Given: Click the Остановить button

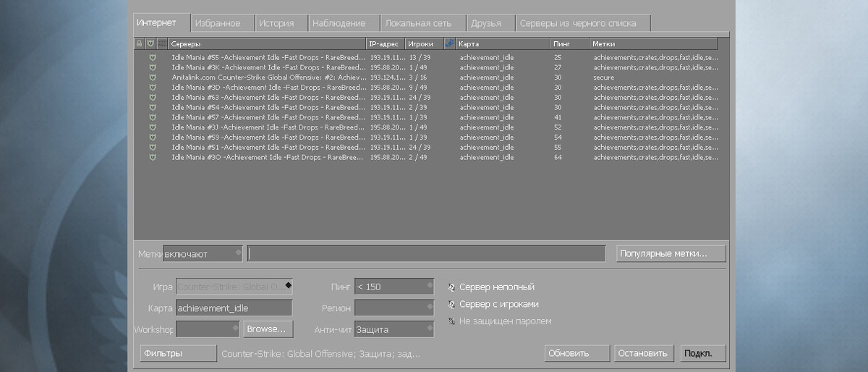Looking at the screenshot, I should pos(644,353).
